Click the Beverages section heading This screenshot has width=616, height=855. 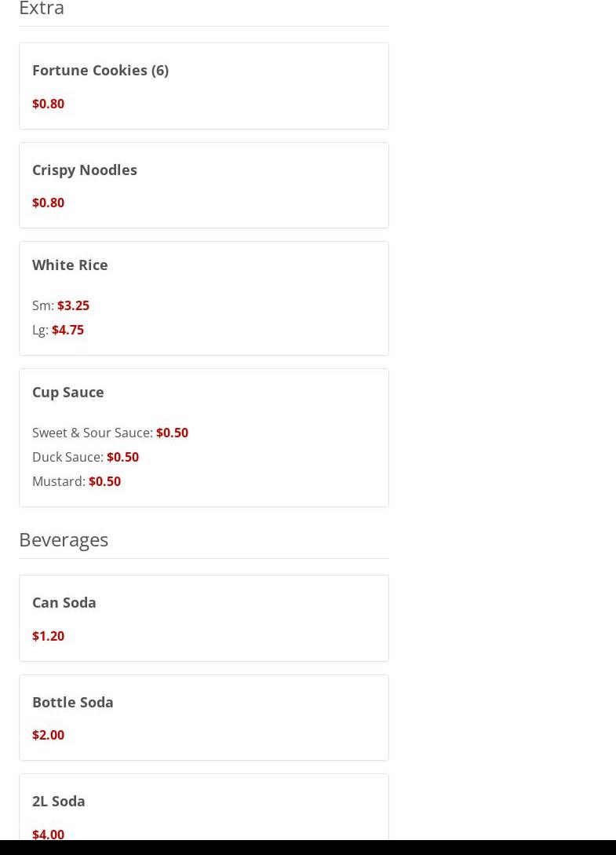point(64,539)
